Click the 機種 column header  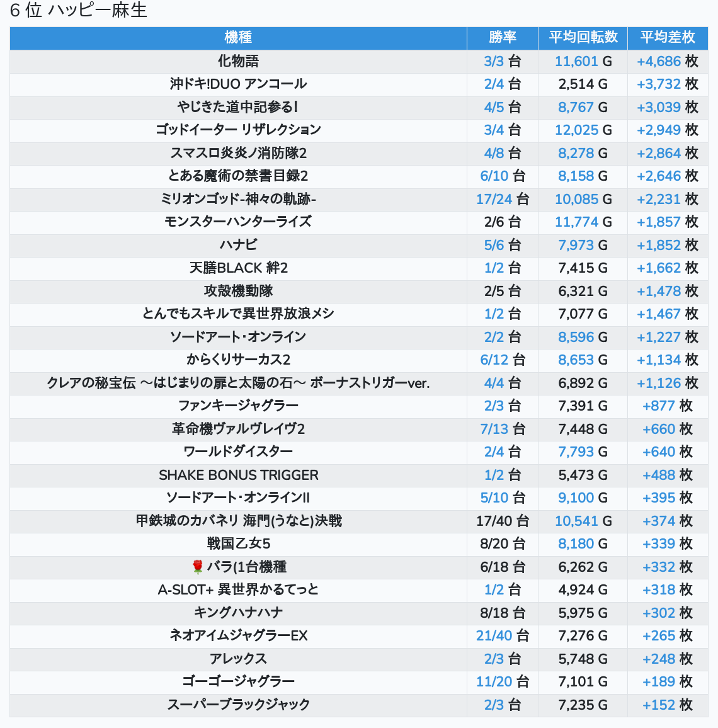(x=238, y=38)
